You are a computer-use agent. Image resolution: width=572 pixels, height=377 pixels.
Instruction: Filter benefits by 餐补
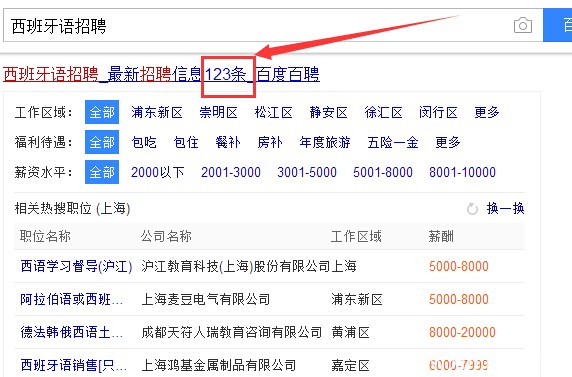coord(228,142)
